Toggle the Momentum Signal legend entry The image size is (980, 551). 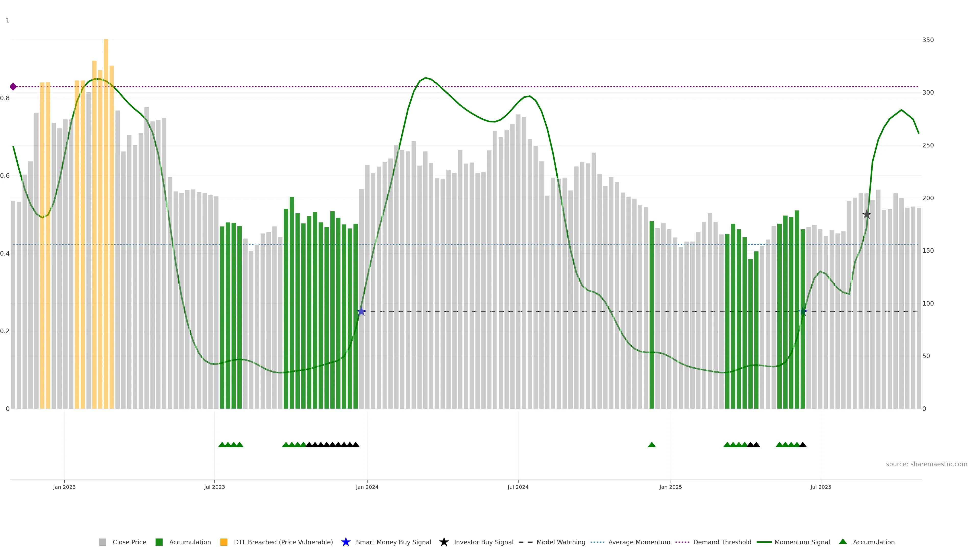click(x=802, y=542)
